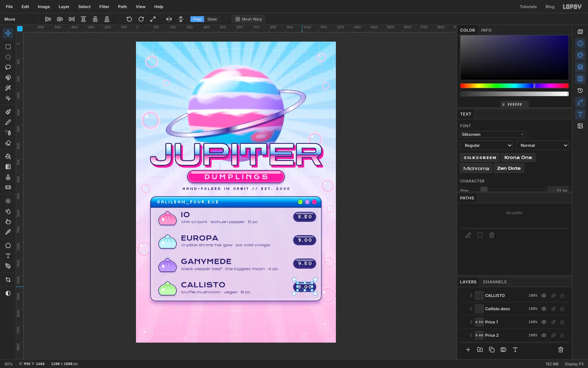The width and height of the screenshot is (588, 368).
Task: Choose the Michroma font preset
Action: click(476, 168)
